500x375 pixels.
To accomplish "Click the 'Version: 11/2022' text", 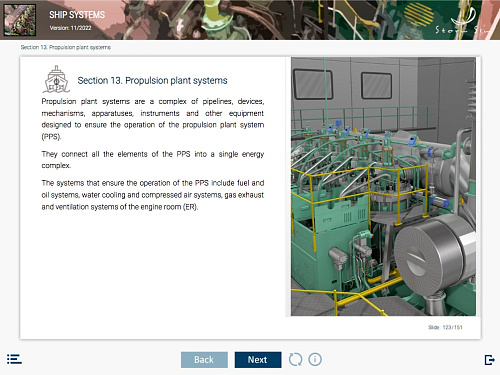I will point(70,28).
